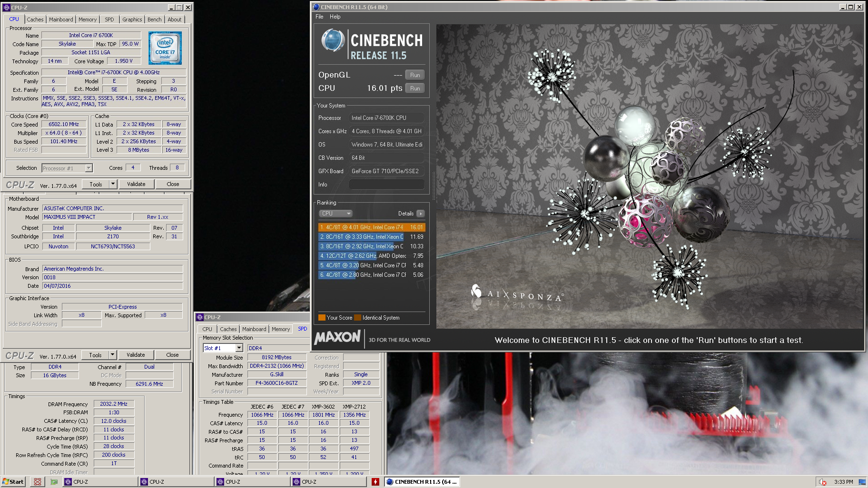Switch to the Mainboard tab in top CPU-Z
The image size is (868, 488).
61,20
